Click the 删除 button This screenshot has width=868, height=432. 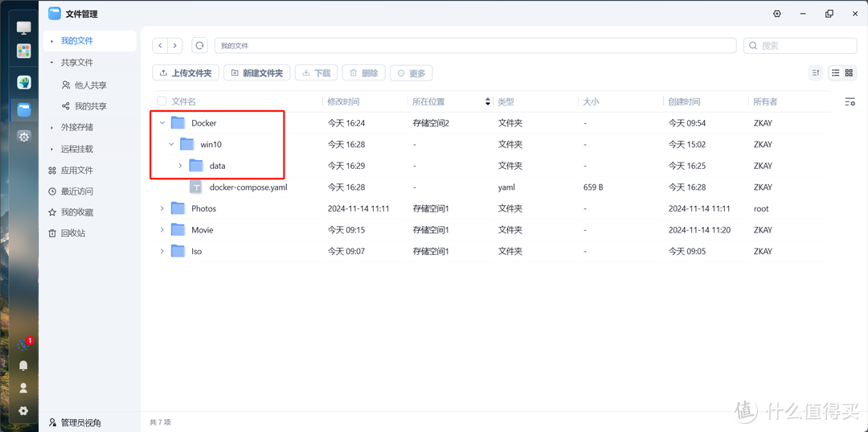tap(364, 72)
